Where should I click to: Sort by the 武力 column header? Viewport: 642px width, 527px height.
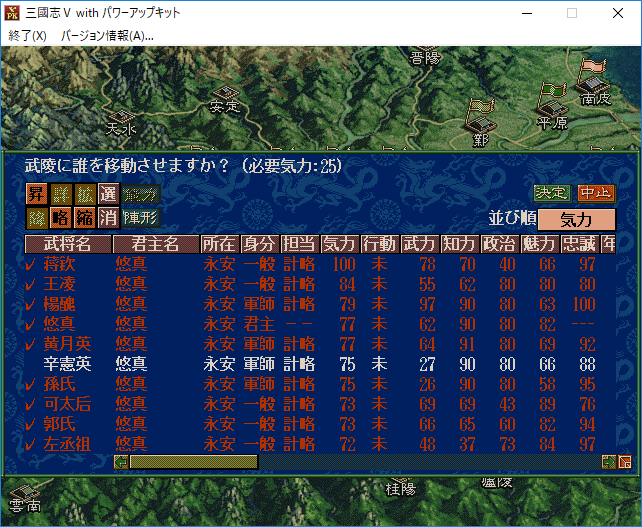pyautogui.click(x=418, y=244)
